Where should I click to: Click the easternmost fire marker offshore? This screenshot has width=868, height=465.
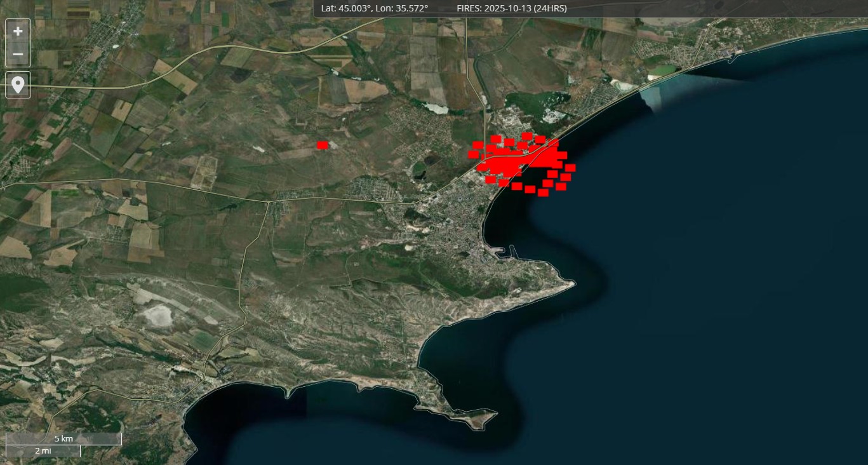click(570, 168)
